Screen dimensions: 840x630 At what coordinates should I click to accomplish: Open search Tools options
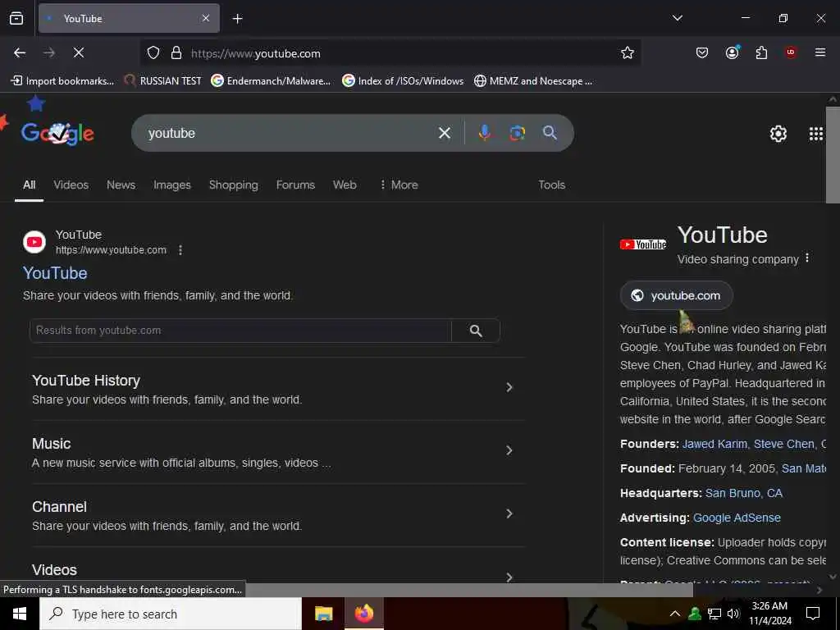[552, 185]
